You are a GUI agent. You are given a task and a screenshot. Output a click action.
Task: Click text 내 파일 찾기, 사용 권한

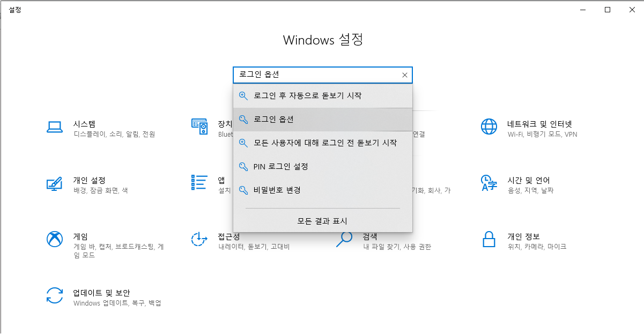[397, 247]
